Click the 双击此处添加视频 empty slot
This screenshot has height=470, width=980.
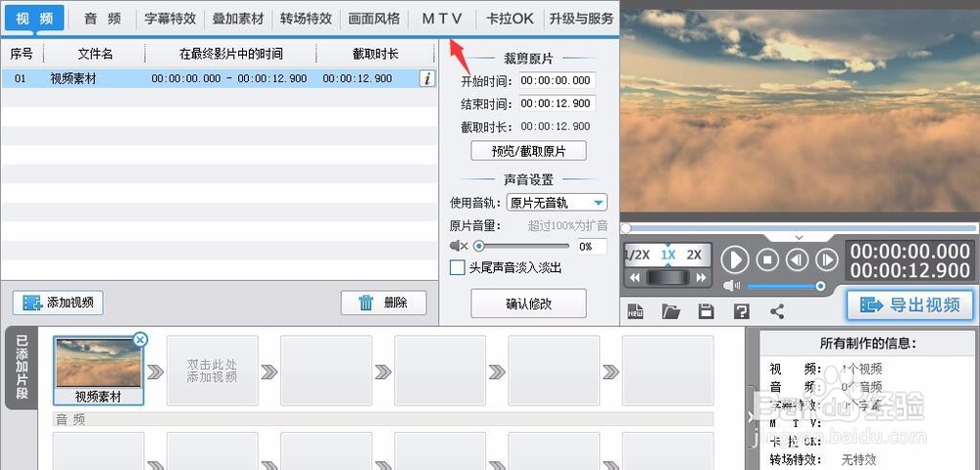213,371
